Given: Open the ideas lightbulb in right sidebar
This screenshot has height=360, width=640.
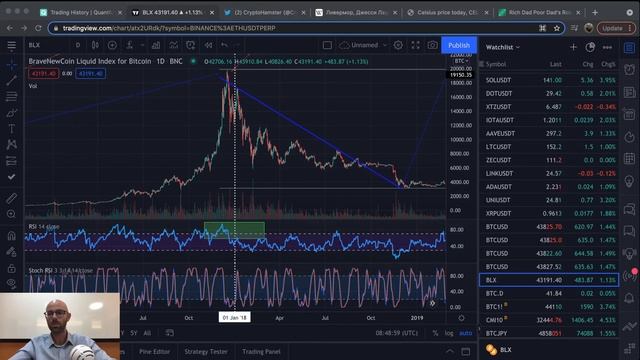Looking at the screenshot, I should [630, 180].
